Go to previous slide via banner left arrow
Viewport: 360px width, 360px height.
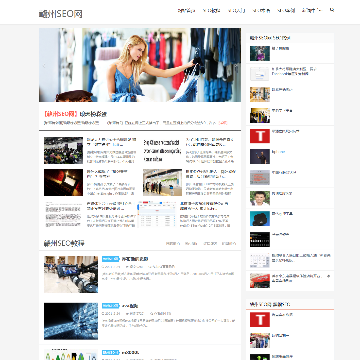[x=44, y=66]
